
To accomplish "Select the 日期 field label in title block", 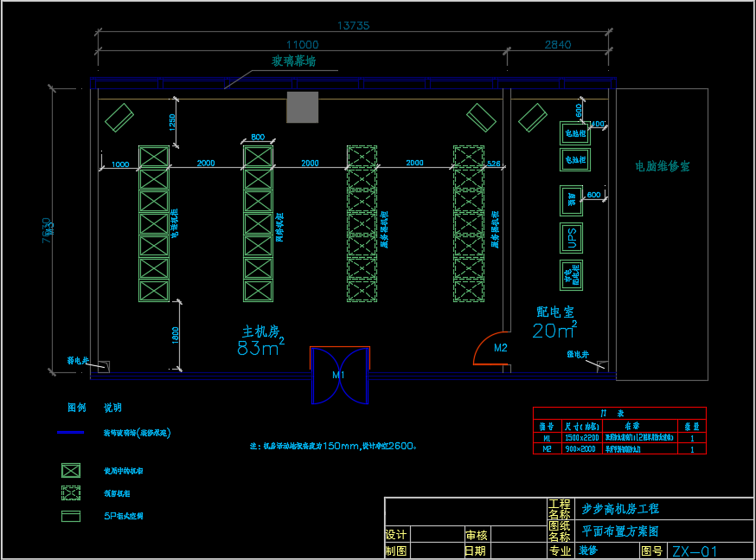I will click(x=476, y=550).
